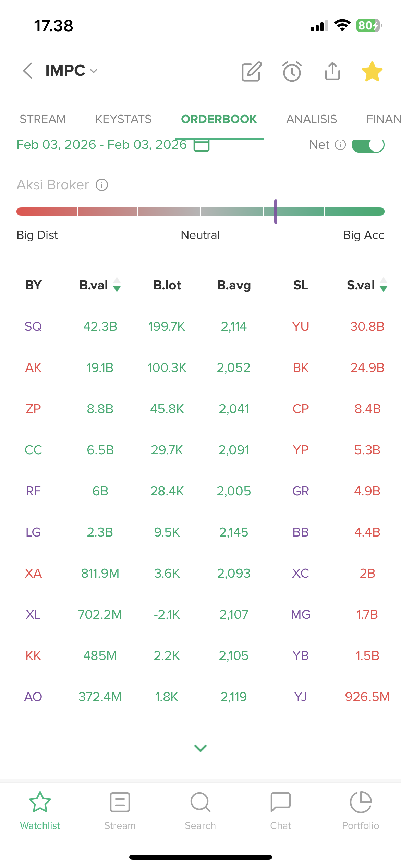Viewport: 401px width, 868px height.
Task: Toggle the yellow watchlist star
Action: [x=372, y=71]
